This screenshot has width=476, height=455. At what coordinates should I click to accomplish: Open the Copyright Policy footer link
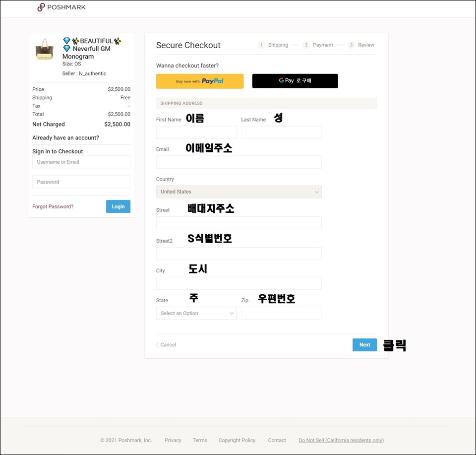click(x=237, y=441)
